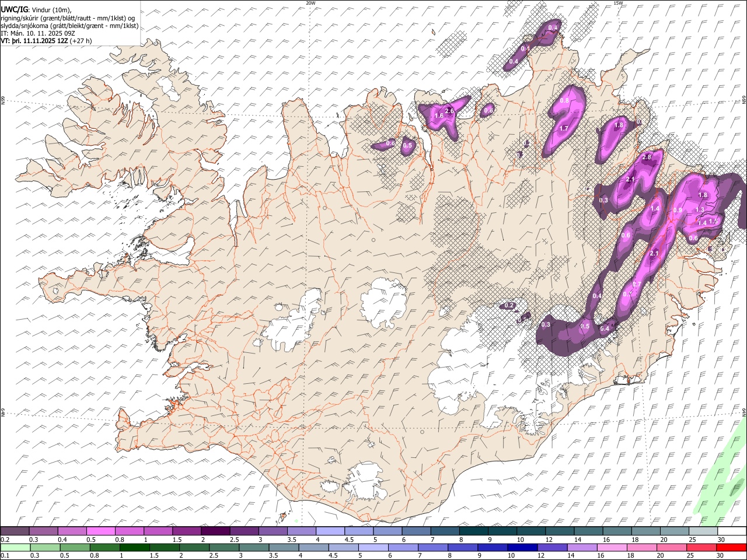
Task: Click the "(+27 h)" forecast offset text
Action: [x=81, y=41]
